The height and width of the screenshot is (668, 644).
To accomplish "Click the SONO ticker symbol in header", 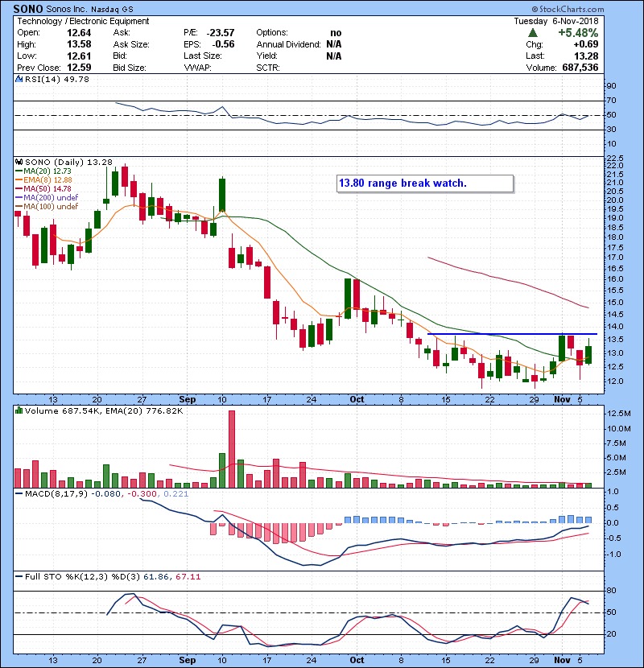I will tap(27, 9).
